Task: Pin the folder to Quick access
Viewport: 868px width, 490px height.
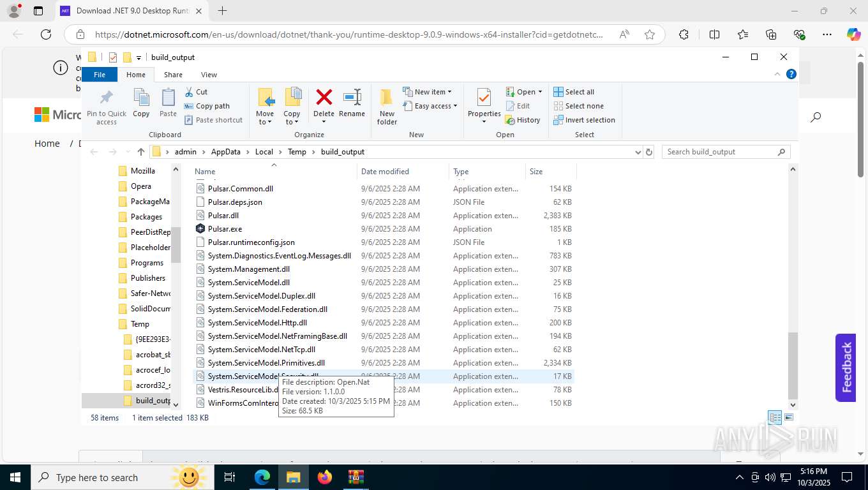Action: pos(107,107)
